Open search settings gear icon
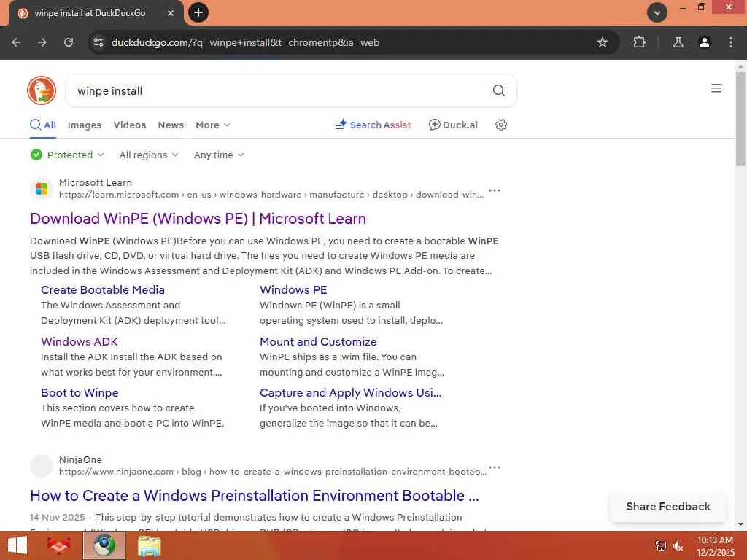This screenshot has width=747, height=560. [x=500, y=125]
